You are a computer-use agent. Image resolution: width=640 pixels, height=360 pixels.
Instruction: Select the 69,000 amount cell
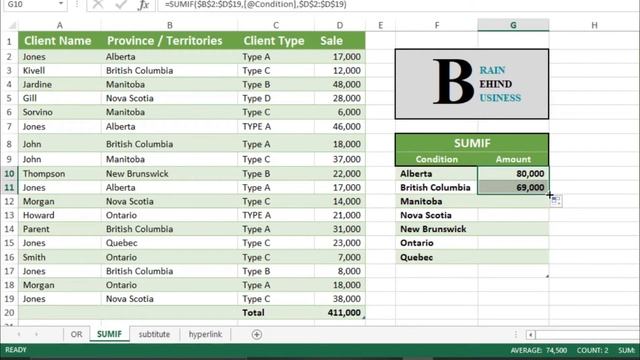(513, 187)
